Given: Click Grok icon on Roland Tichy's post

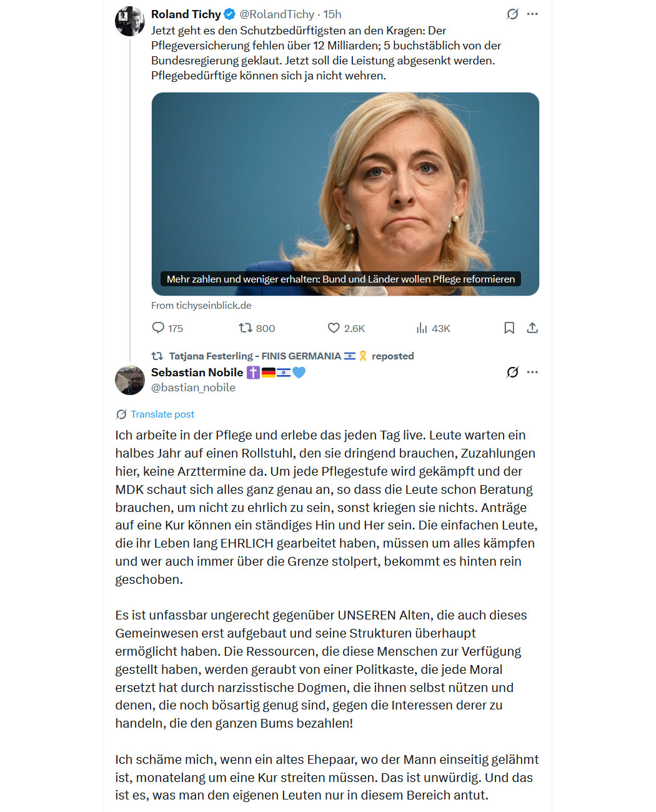Looking at the screenshot, I should coord(512,14).
